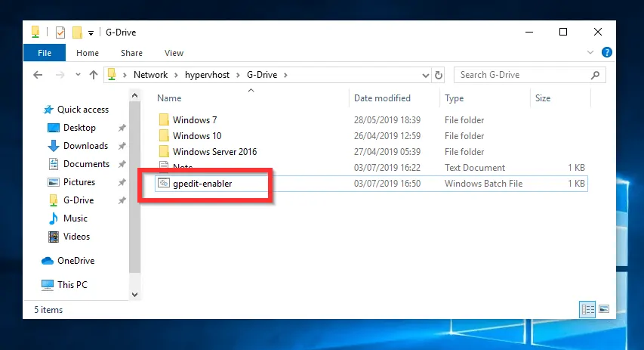Open the Windows Server 2016 folder
The height and width of the screenshot is (350, 644).
(x=214, y=152)
